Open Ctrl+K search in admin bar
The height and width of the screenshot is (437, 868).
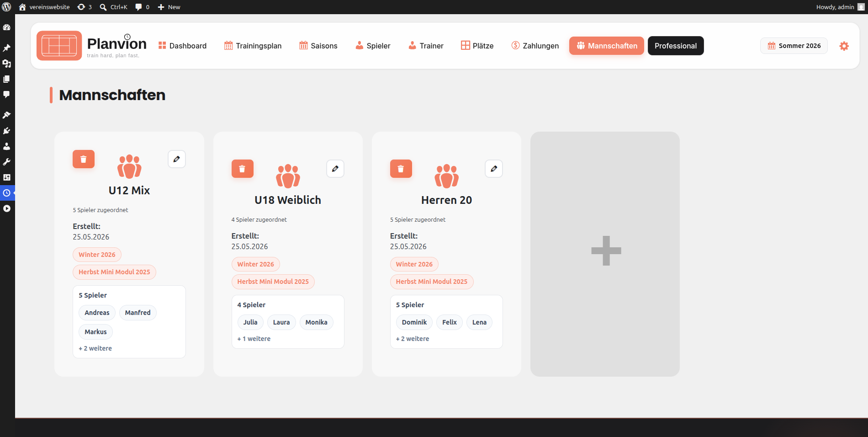(x=114, y=7)
